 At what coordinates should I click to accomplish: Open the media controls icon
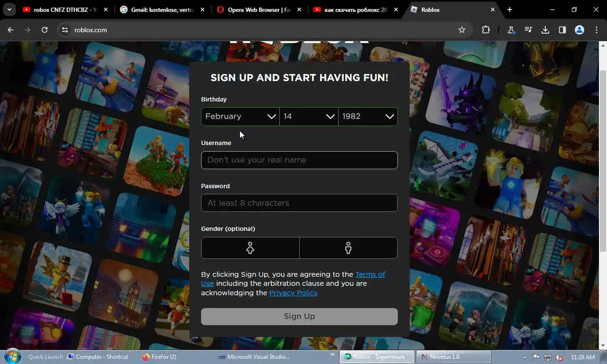click(x=528, y=30)
